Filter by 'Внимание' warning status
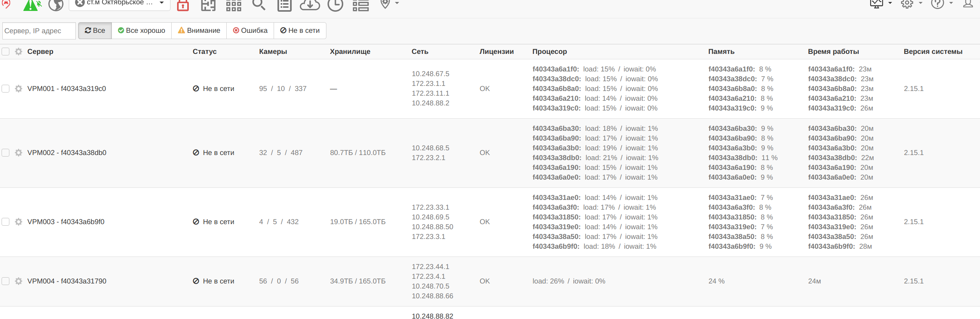 (199, 30)
